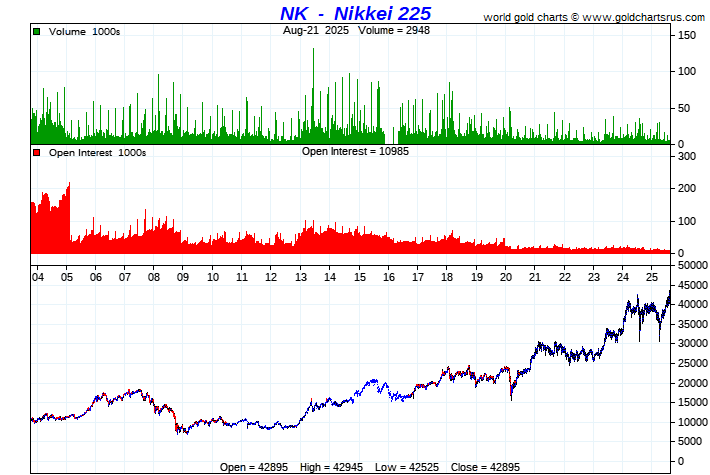The image size is (710, 475).
Task: Click the 'Volume 1000s' legend label
Action: 84,32
